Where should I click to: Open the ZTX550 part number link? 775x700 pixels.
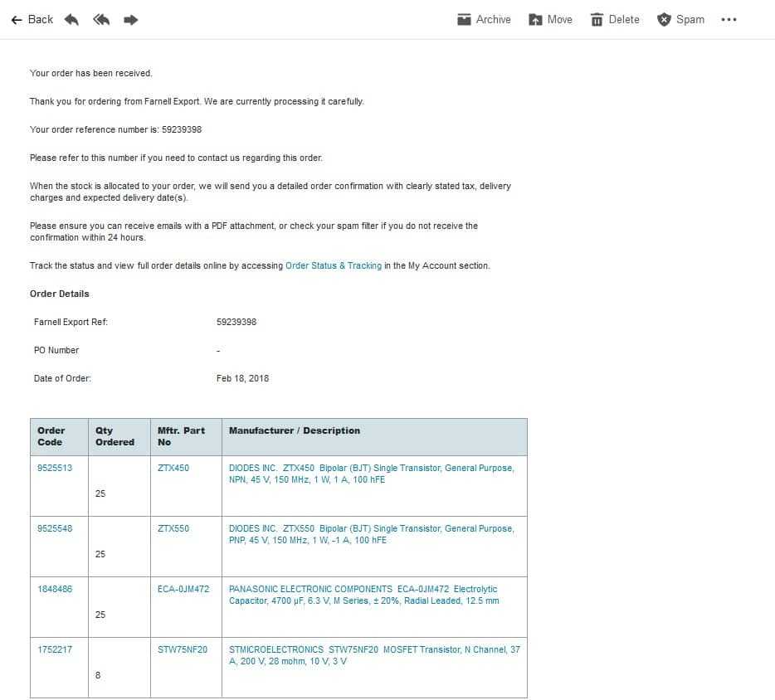173,528
